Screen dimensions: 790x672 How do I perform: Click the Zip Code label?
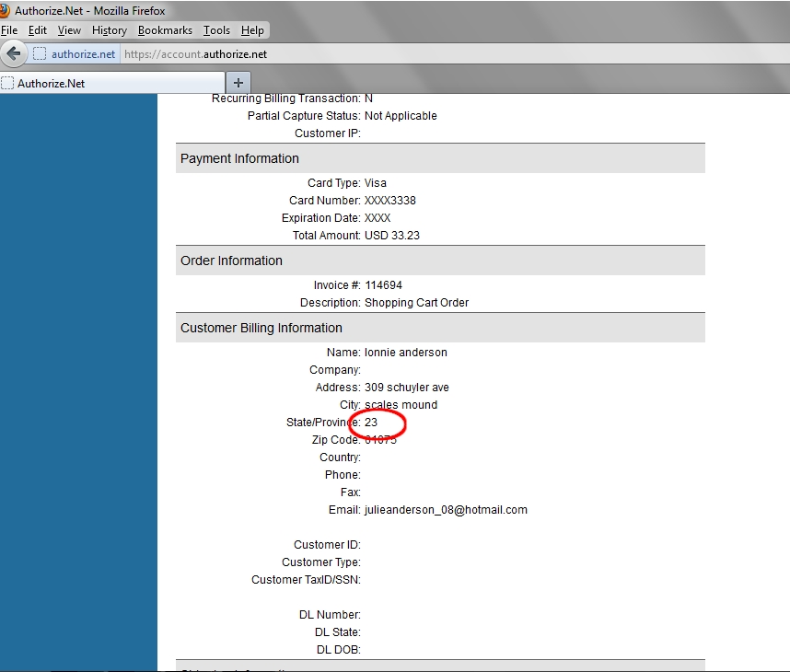click(336, 440)
